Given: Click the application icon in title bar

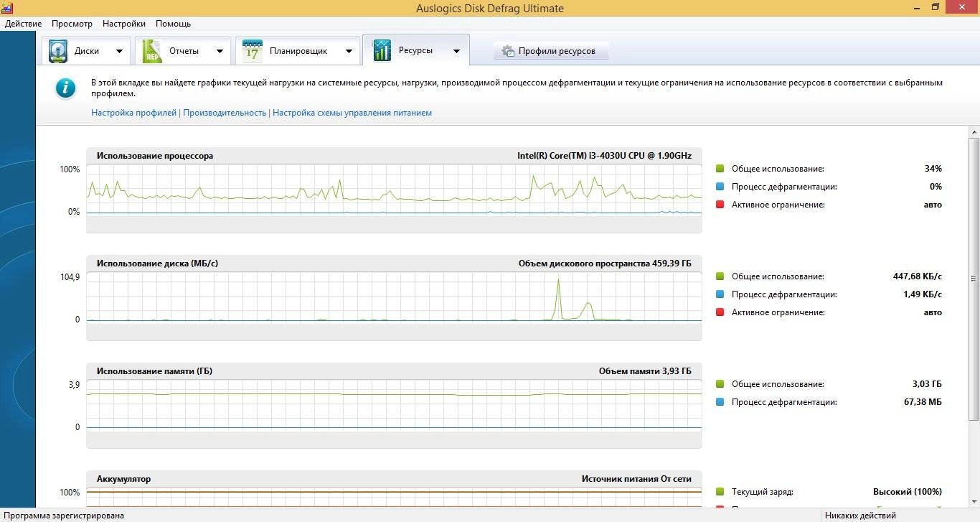Looking at the screenshot, I should click(x=9, y=8).
